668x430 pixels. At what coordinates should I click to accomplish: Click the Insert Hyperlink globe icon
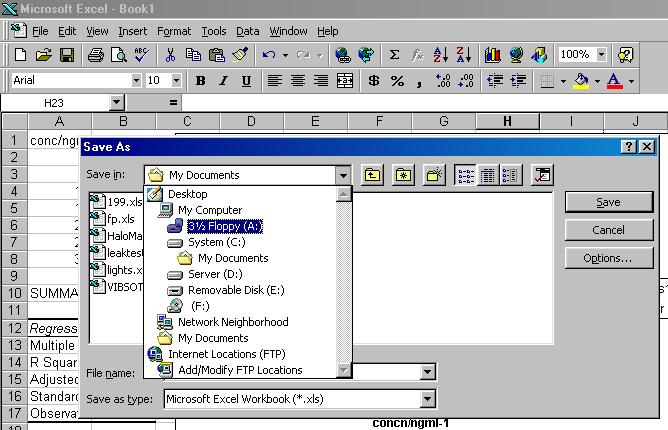342,55
